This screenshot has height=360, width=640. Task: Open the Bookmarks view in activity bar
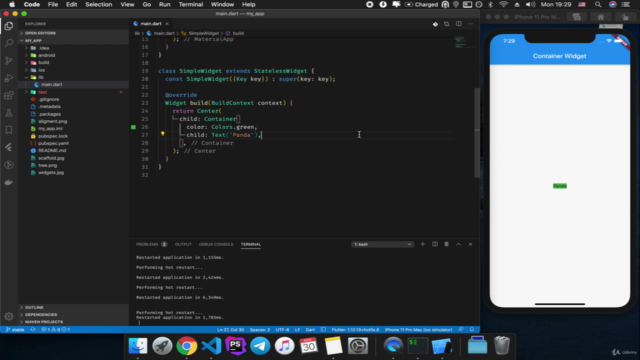point(9,130)
